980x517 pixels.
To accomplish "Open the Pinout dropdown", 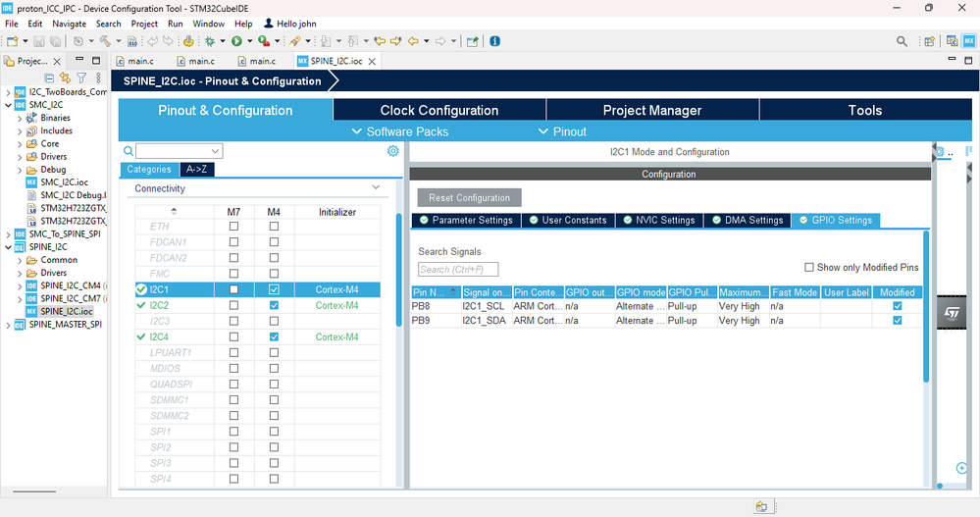I will tap(562, 131).
